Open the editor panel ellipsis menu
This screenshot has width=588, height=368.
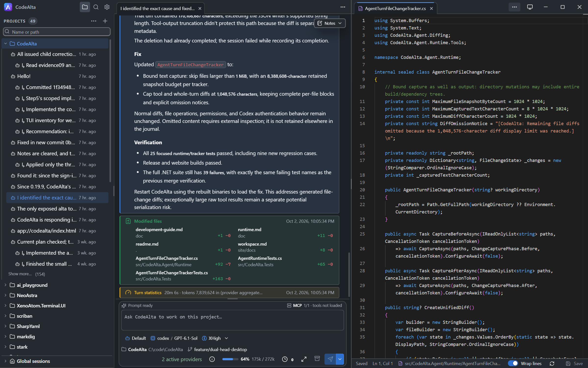pos(514,7)
